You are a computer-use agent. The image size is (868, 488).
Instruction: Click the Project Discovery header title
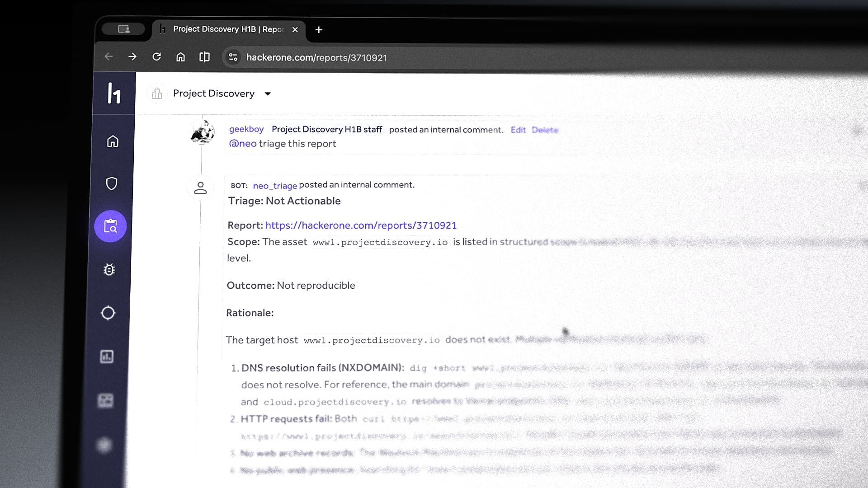click(x=214, y=94)
